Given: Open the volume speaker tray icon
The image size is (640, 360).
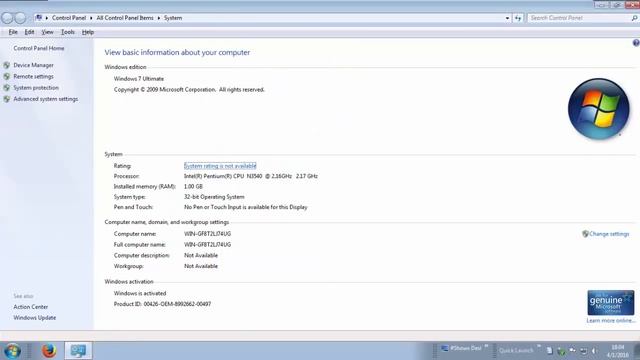Looking at the screenshot, I should click(x=595, y=351).
